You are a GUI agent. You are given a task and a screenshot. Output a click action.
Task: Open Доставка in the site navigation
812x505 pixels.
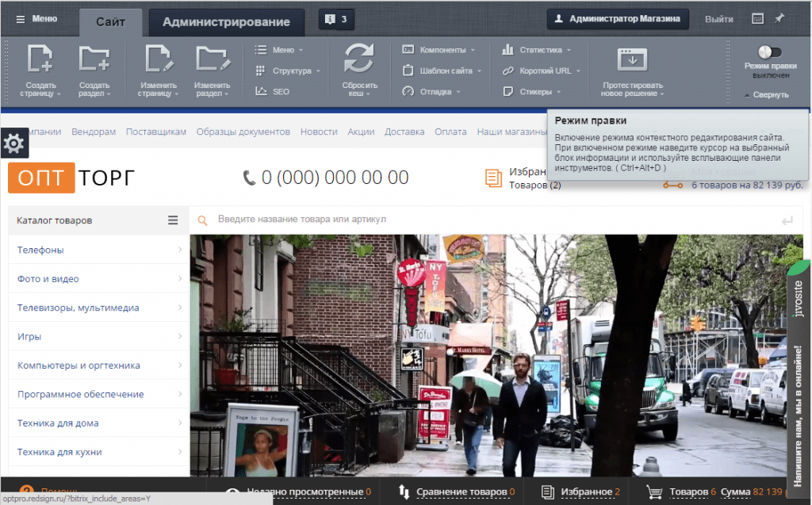point(404,132)
